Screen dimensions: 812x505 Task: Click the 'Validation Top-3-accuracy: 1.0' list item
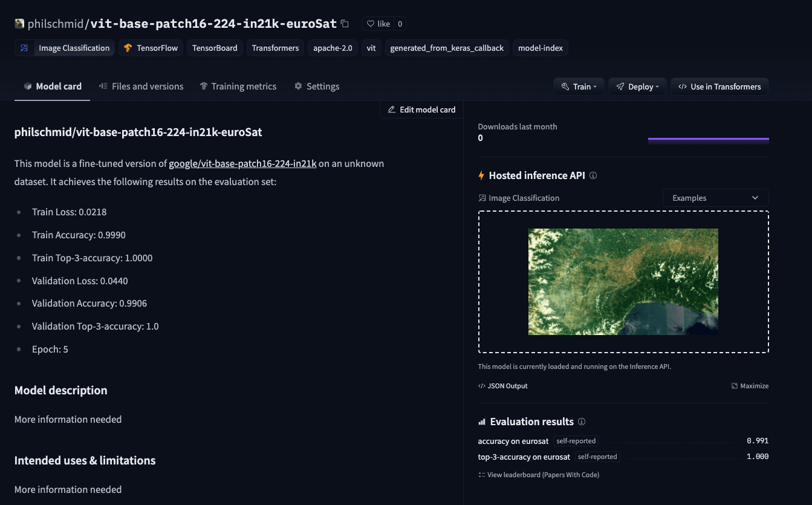[x=96, y=326]
